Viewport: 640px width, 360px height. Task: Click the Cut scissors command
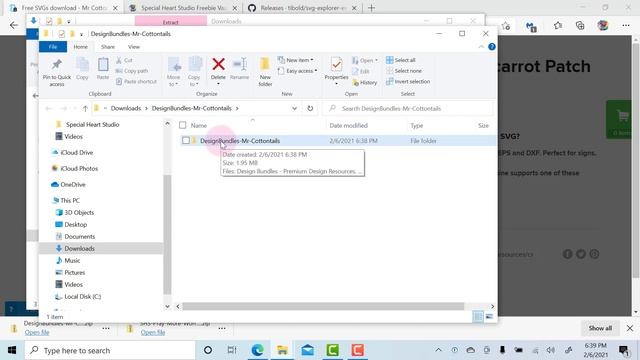tap(124, 60)
